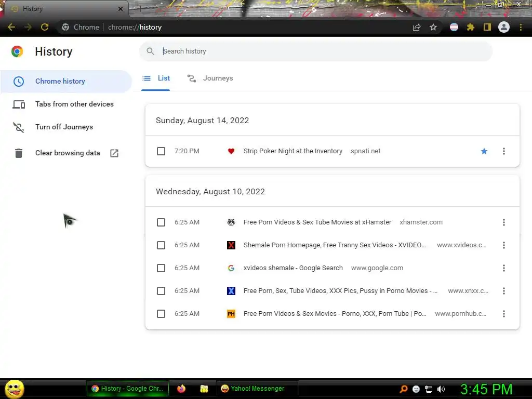Click the Sunday, August 14, 2022 header

(x=202, y=121)
